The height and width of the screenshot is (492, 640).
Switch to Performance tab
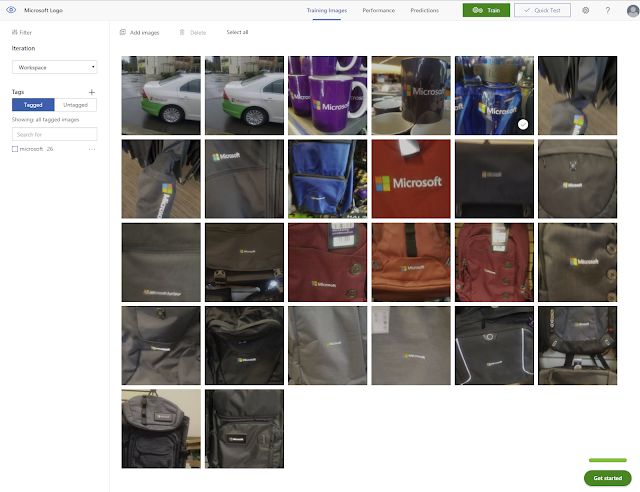[x=378, y=10]
